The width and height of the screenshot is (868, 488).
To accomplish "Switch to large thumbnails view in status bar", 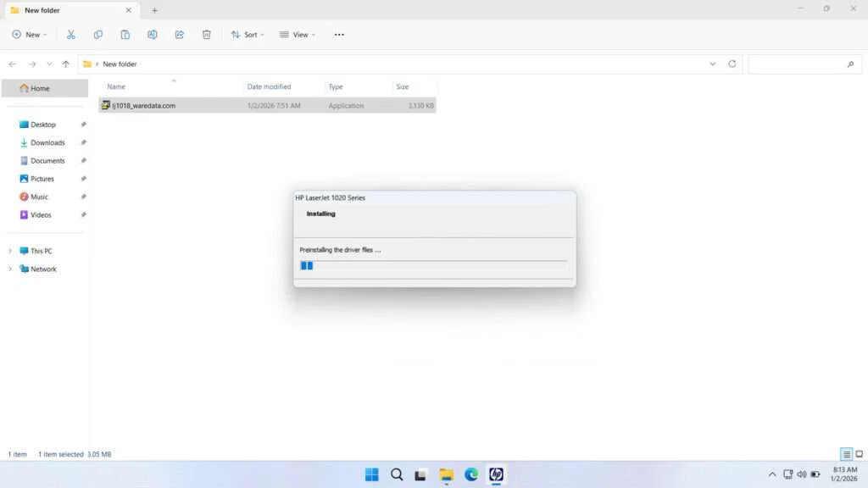I will pyautogui.click(x=858, y=454).
